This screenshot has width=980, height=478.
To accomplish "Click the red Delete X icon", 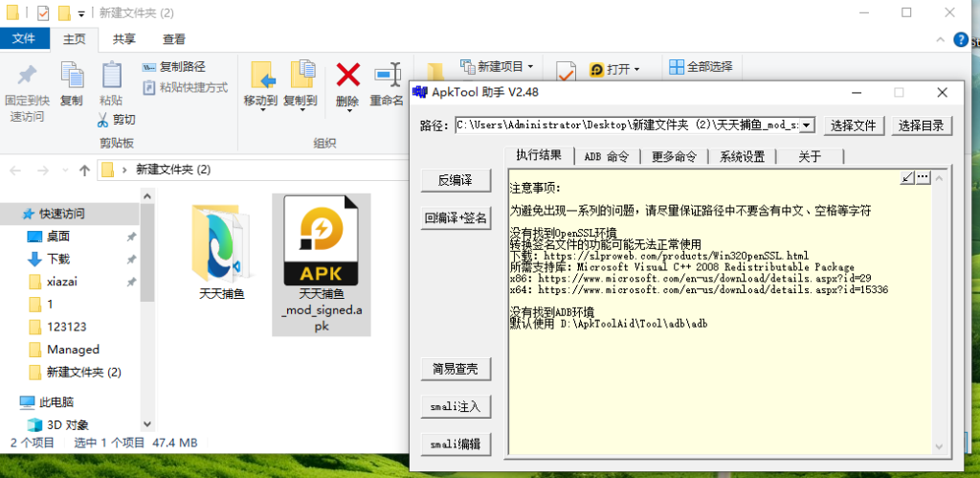I will click(x=347, y=75).
